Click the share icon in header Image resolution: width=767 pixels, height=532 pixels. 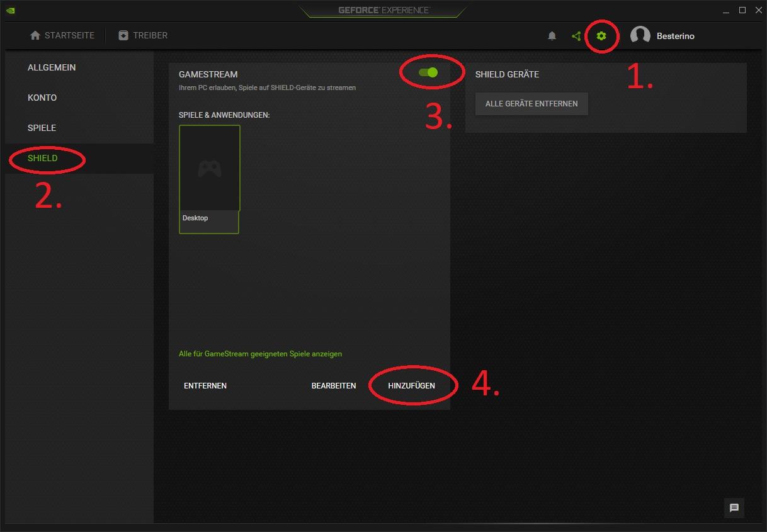(x=576, y=36)
